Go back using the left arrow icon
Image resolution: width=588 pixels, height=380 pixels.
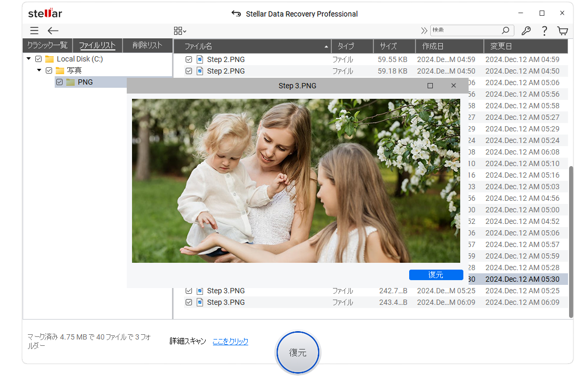pos(53,30)
